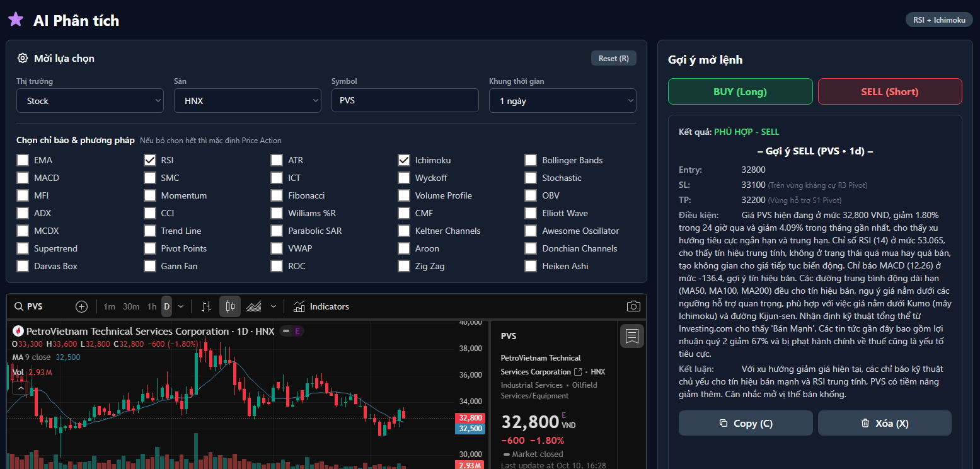The width and height of the screenshot is (980, 469).
Task: Click the Market closed status text
Action: (x=538, y=454)
